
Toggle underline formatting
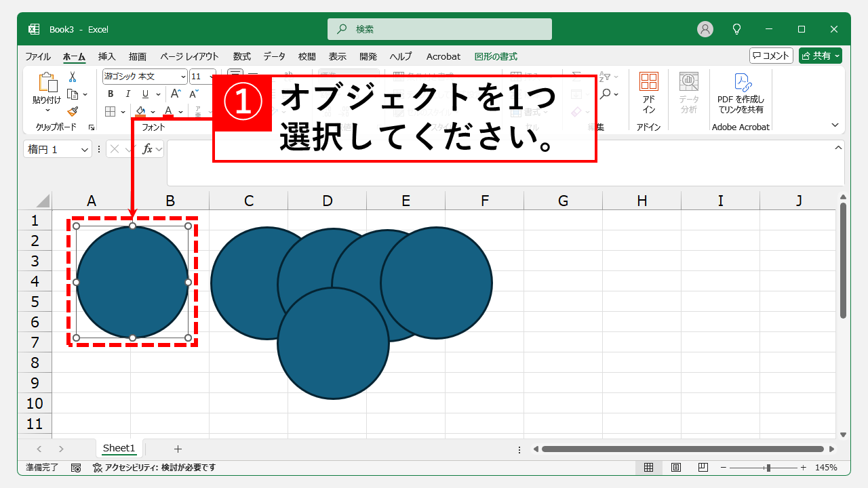(144, 94)
